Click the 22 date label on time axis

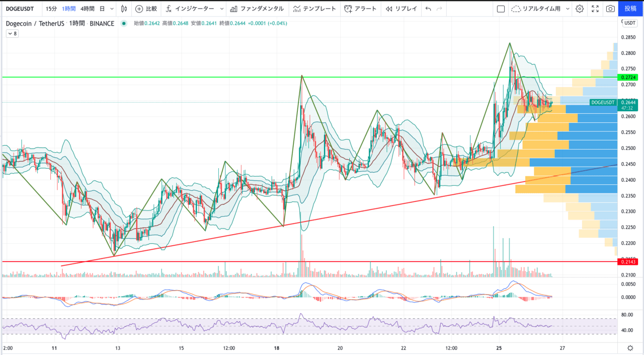(x=404, y=348)
